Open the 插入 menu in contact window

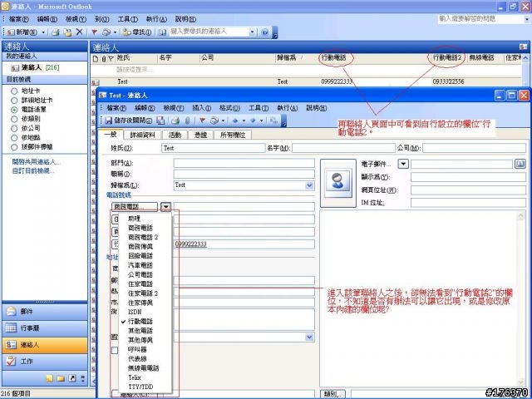201,108
